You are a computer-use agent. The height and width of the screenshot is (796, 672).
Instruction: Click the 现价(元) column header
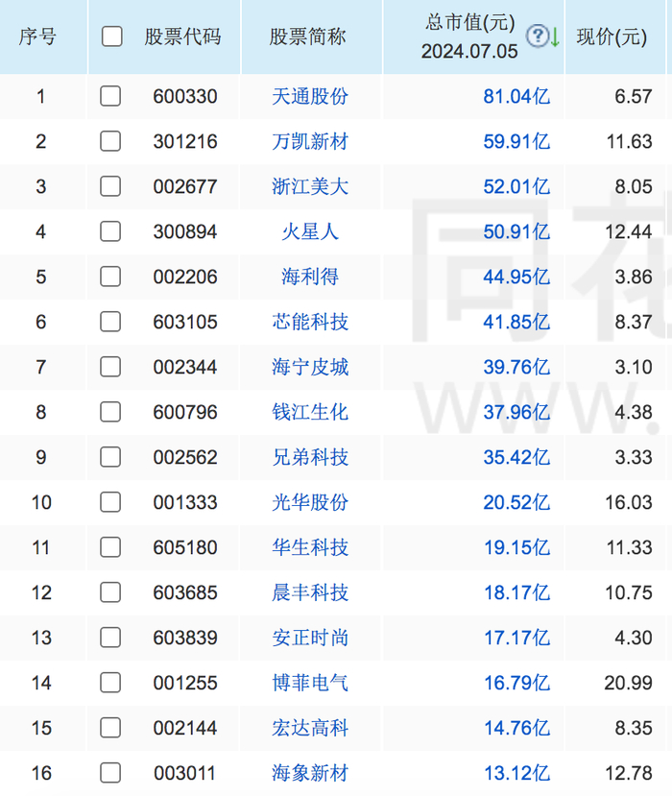pos(612,36)
